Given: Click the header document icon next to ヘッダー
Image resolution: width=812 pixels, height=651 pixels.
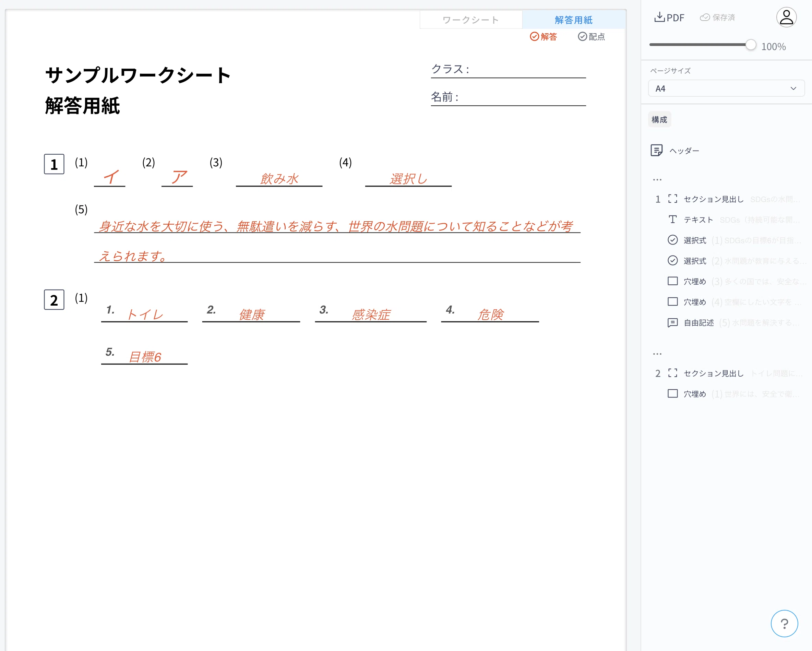Looking at the screenshot, I should coord(656,150).
